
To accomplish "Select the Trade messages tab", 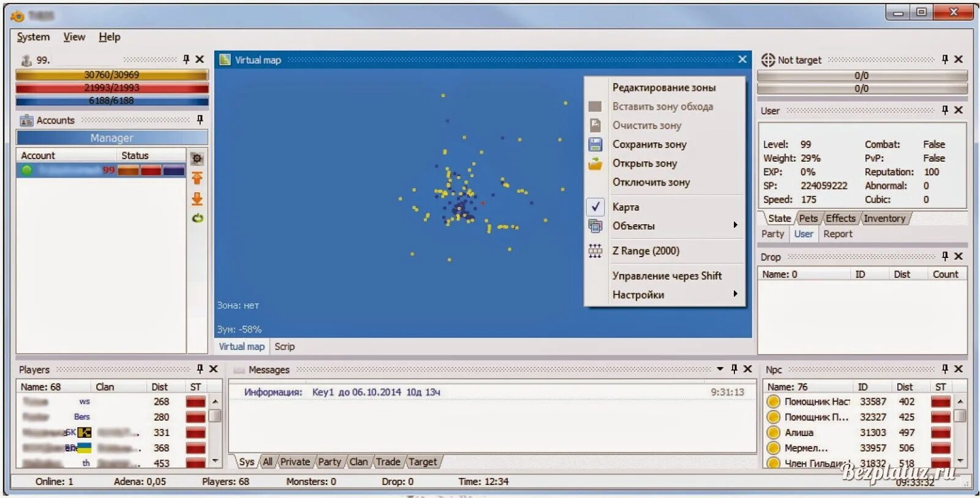I will pyautogui.click(x=388, y=462).
